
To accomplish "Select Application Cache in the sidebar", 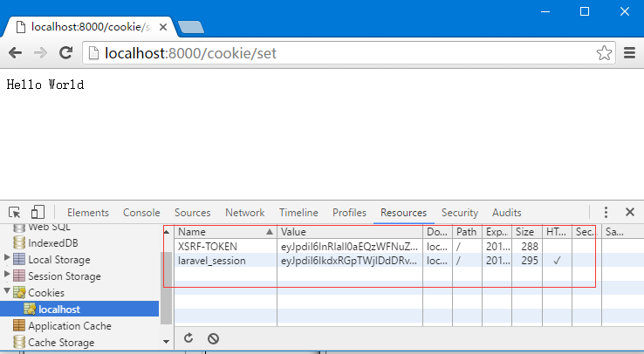I will [70, 326].
